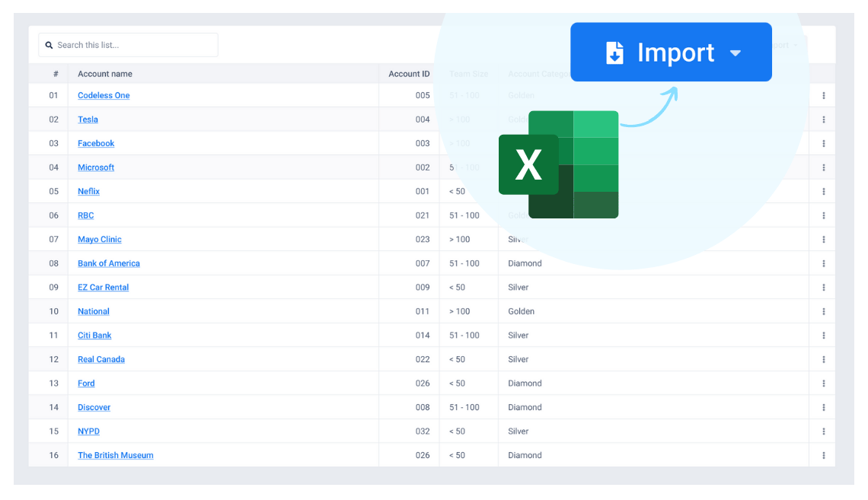
Task: Select team size 51 - 100 in Discover row
Action: [464, 407]
